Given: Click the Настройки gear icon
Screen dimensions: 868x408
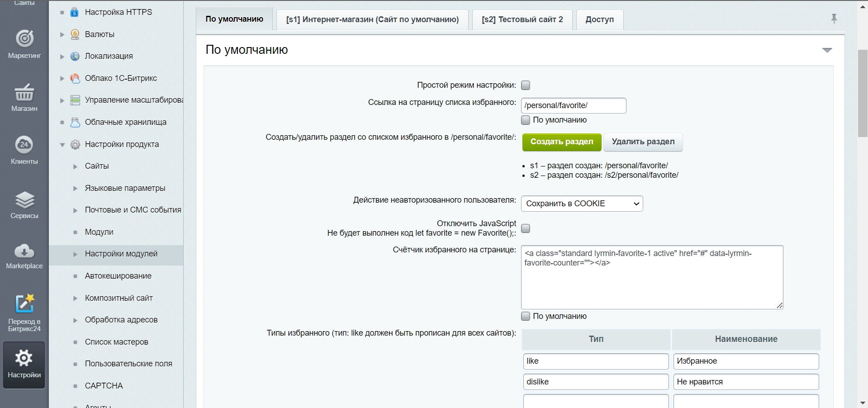Looking at the screenshot, I should click(24, 359).
